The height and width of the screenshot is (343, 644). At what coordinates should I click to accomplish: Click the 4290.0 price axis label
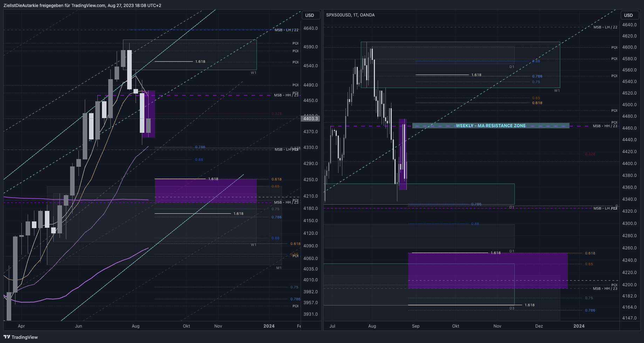[x=310, y=164]
